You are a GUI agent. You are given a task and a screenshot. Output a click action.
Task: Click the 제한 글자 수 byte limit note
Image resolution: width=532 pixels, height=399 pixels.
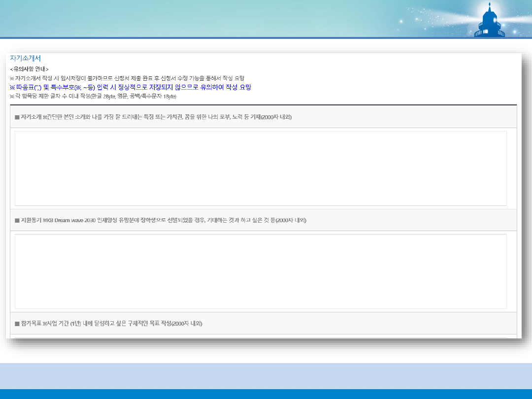(93, 96)
